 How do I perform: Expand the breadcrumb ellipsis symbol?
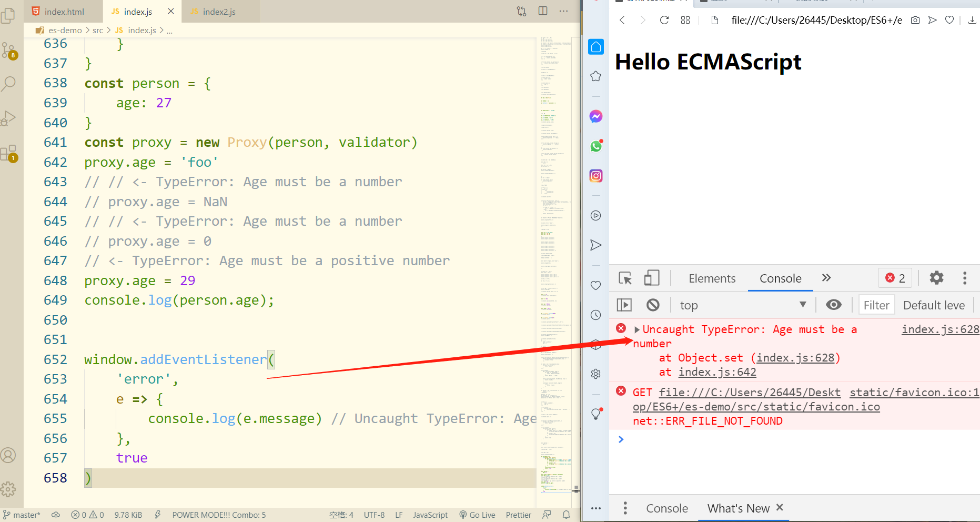click(169, 31)
